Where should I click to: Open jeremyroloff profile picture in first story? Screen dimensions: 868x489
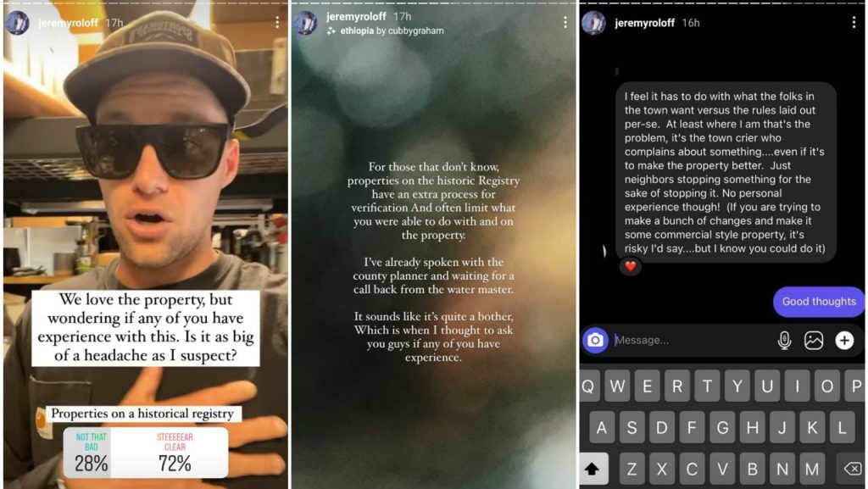17,23
